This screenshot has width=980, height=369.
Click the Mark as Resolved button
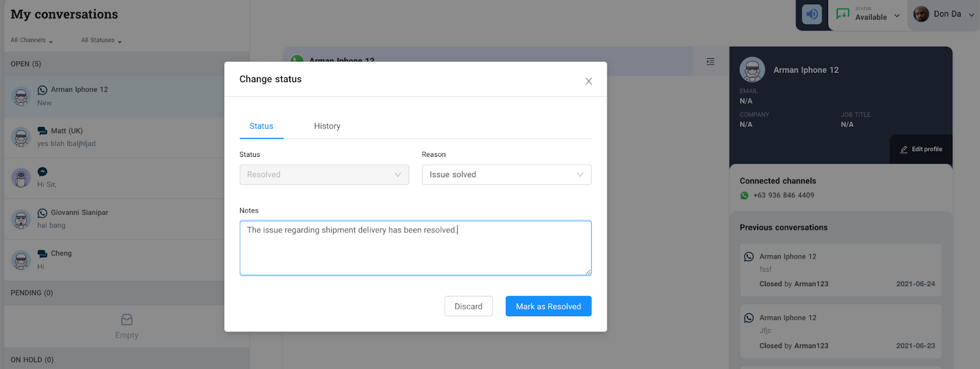tap(548, 306)
